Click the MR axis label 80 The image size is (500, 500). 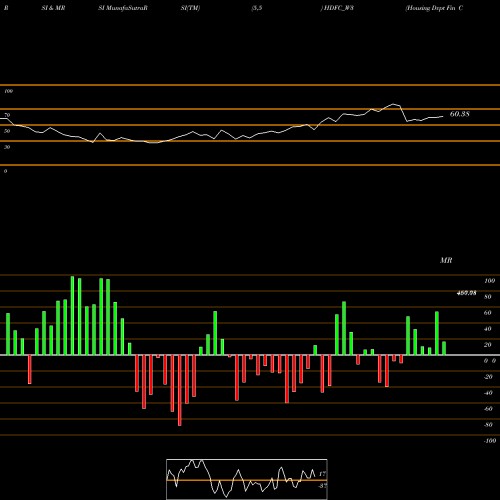coord(488,297)
